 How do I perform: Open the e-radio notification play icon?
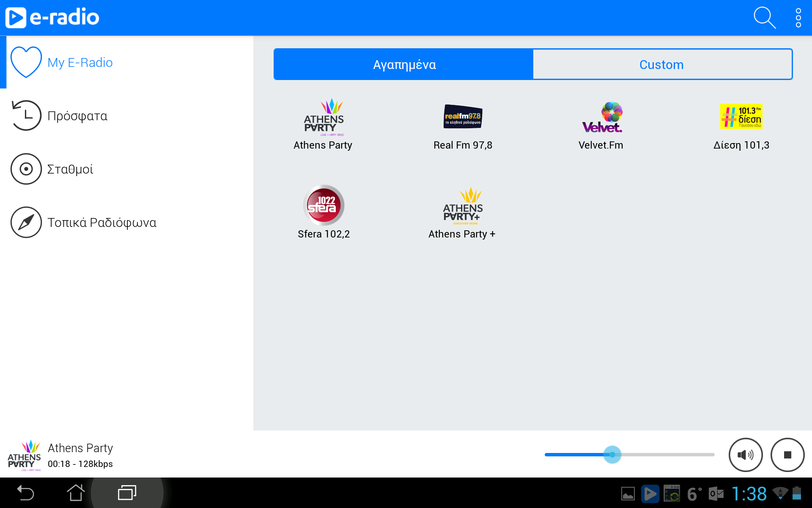coord(650,494)
